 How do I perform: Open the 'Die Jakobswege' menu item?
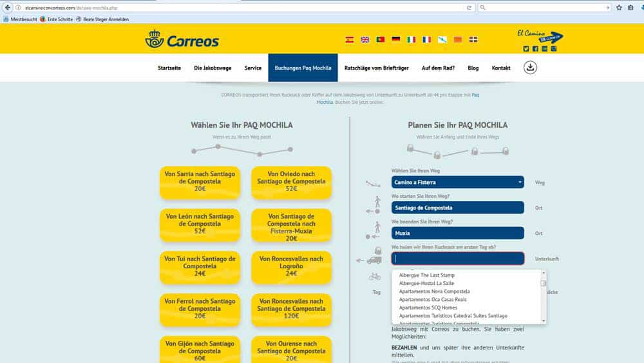pyautogui.click(x=213, y=68)
